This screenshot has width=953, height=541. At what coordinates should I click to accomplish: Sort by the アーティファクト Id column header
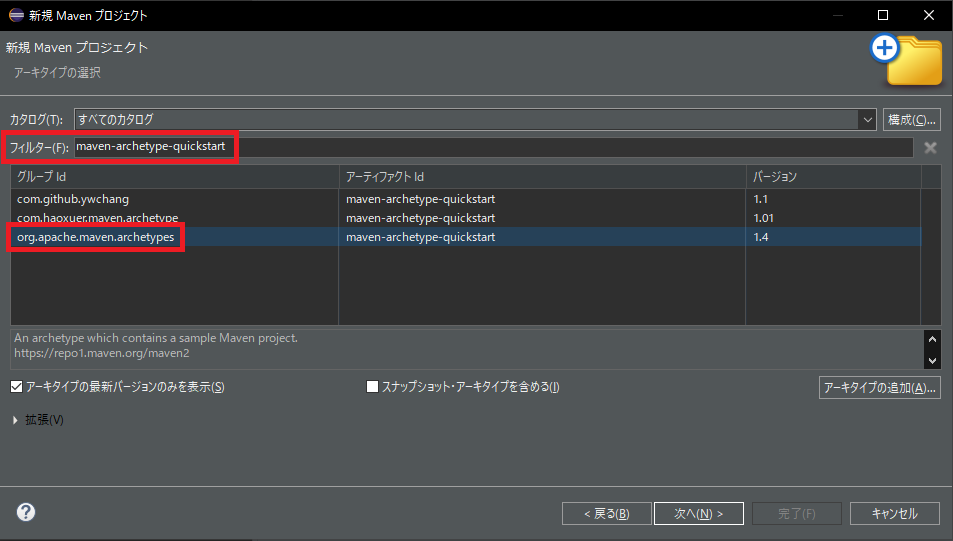tap(542, 177)
